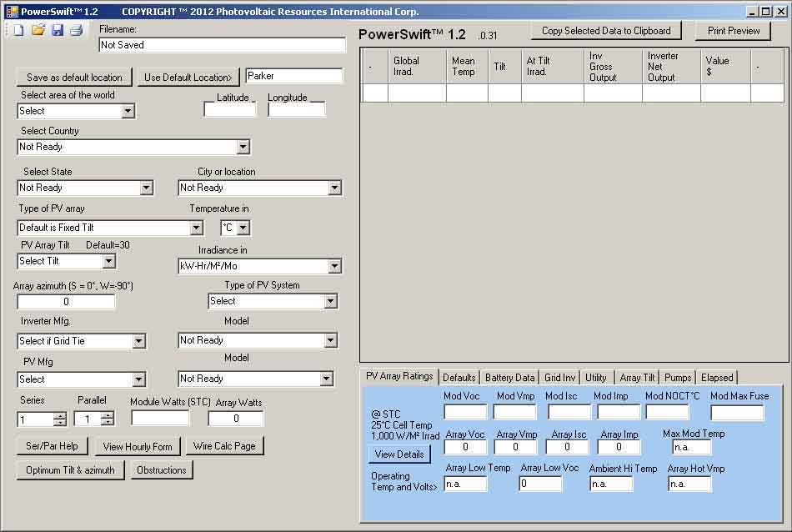Expand the Select State combo box
Viewport: 792px width, 532px height.
[x=146, y=188]
